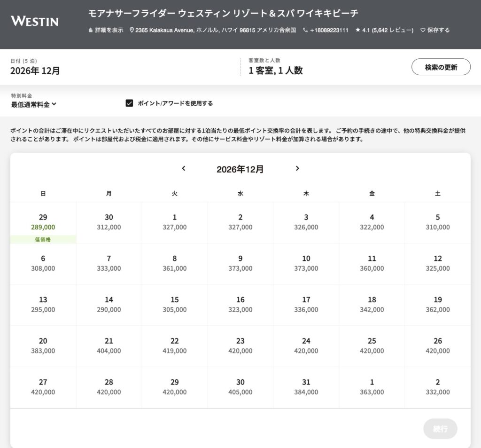
Task: Click the hotel name heading
Action: click(x=223, y=14)
